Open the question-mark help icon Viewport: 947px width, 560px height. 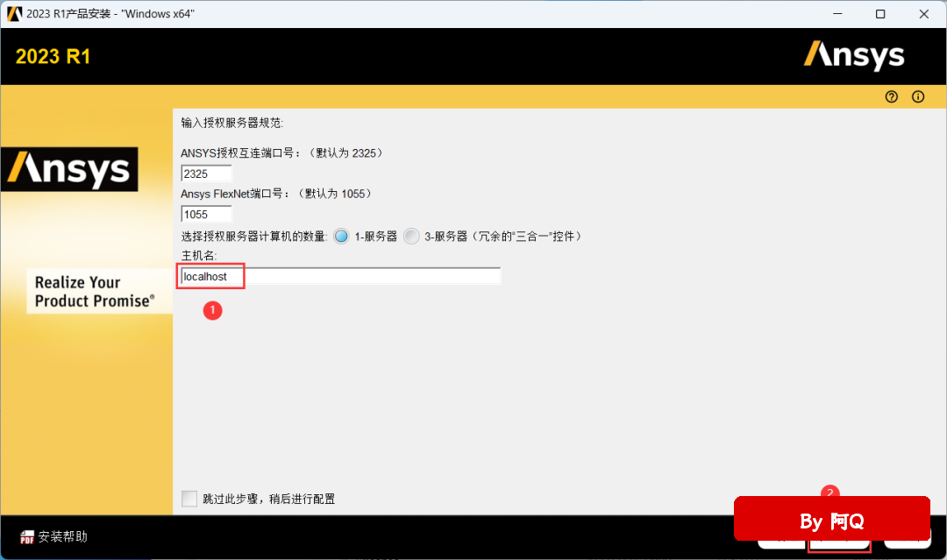892,96
